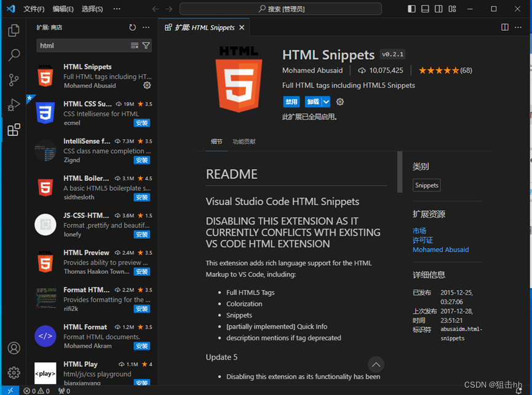Open Run and Debug view
Screen dimensions: 532x395
coord(14,105)
